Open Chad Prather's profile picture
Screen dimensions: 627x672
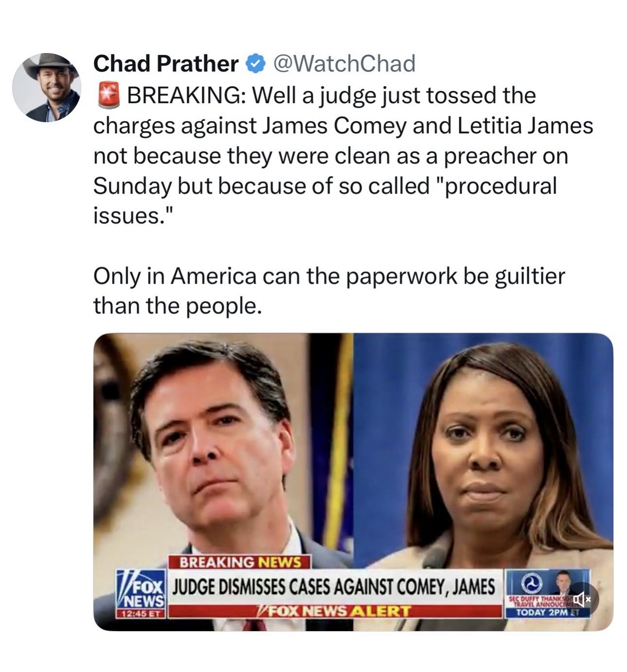point(47,88)
